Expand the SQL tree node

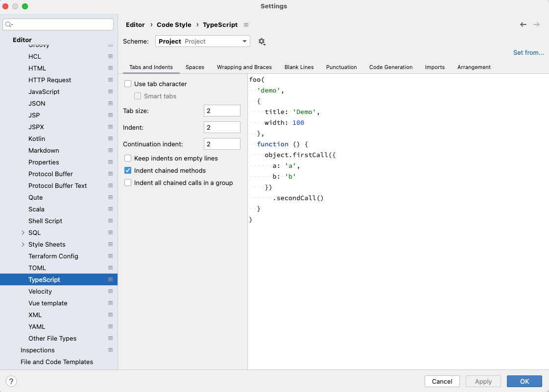[x=23, y=232]
